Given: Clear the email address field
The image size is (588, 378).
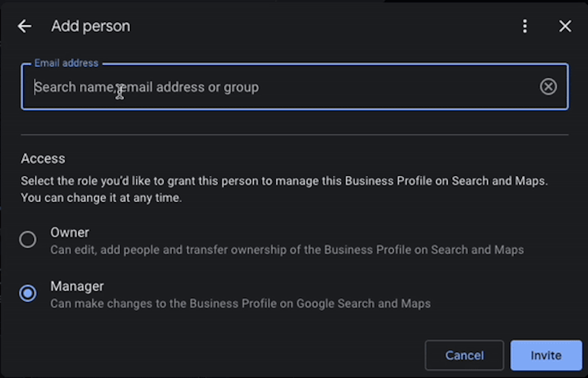Looking at the screenshot, I should (x=548, y=86).
